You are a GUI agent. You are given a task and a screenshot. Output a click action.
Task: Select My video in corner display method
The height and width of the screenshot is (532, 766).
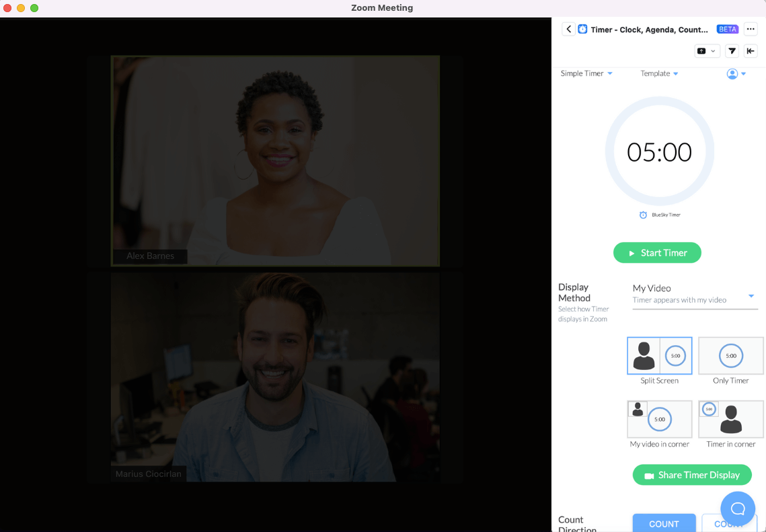[659, 419]
